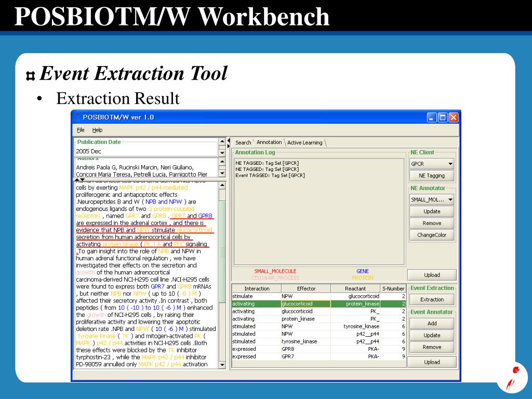Click Upload beside the tag legend

pyautogui.click(x=432, y=275)
